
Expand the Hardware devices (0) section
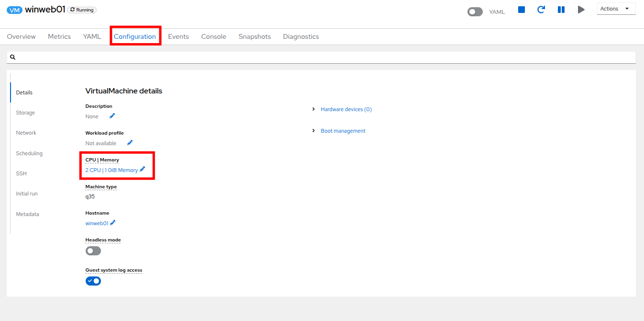click(346, 109)
